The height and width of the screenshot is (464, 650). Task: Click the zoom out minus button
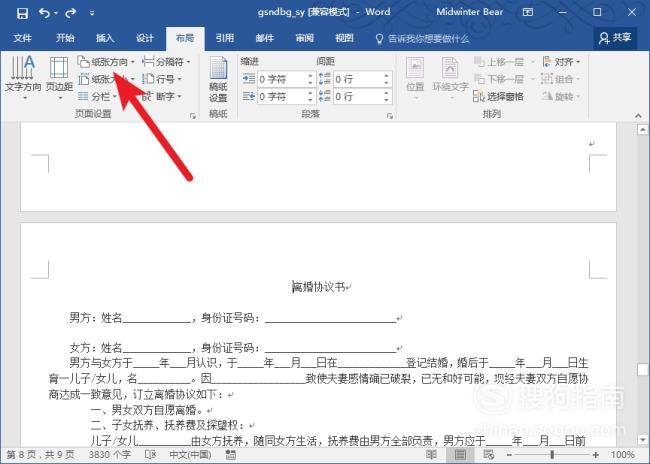click(509, 455)
